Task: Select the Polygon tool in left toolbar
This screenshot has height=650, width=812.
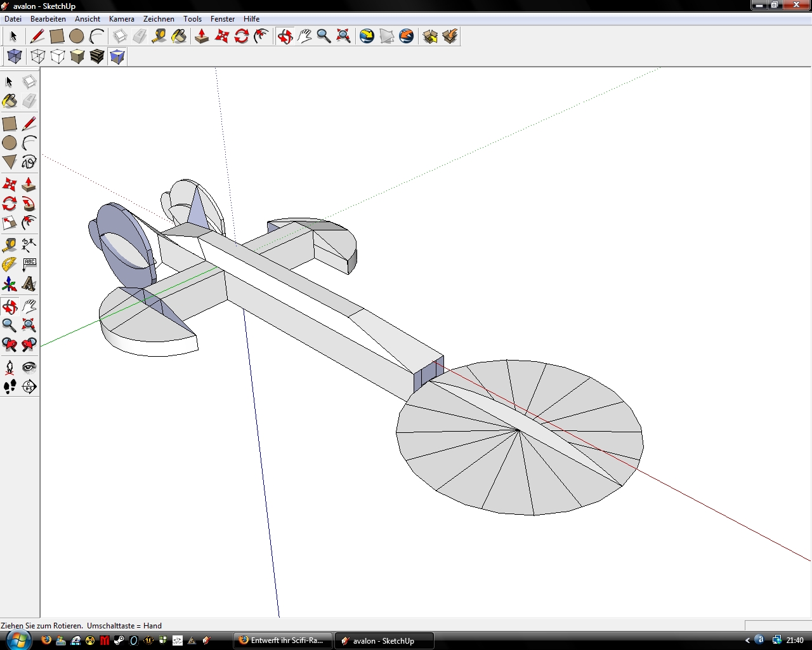Action: click(10, 162)
